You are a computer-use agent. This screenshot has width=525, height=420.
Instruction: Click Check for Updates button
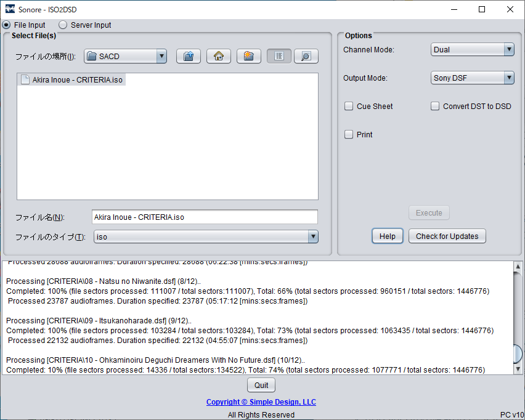coord(447,236)
